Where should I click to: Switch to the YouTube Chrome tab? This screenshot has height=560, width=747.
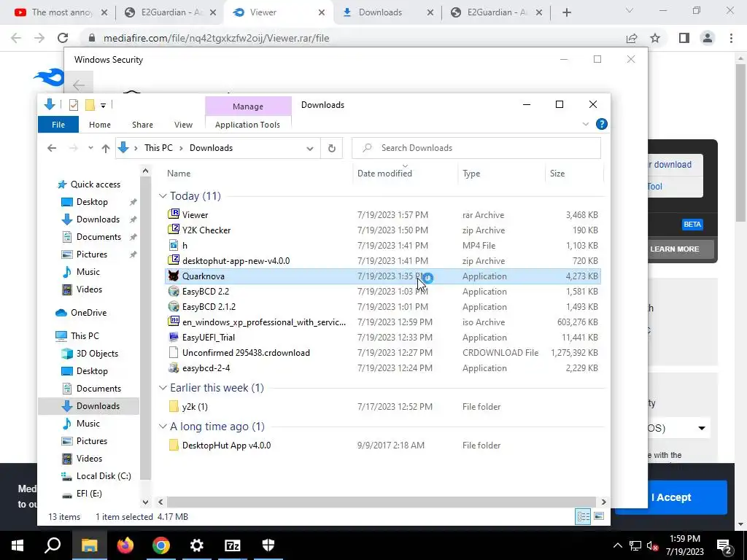coord(61,12)
